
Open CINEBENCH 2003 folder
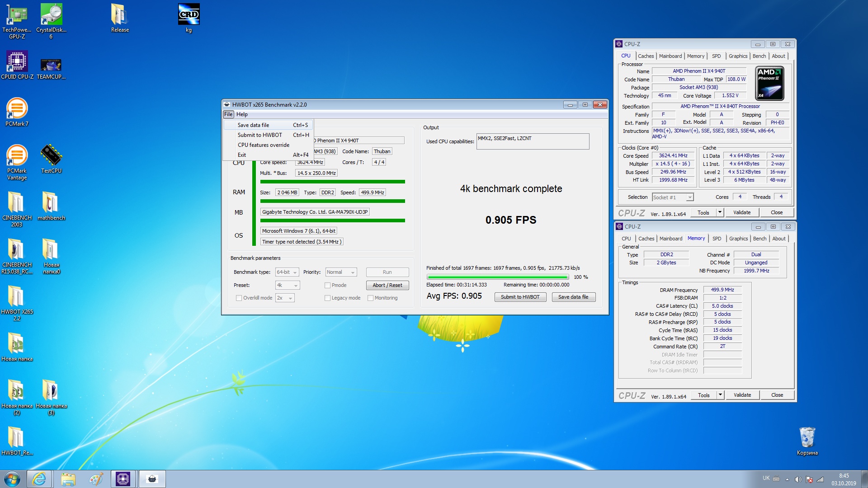coord(17,209)
